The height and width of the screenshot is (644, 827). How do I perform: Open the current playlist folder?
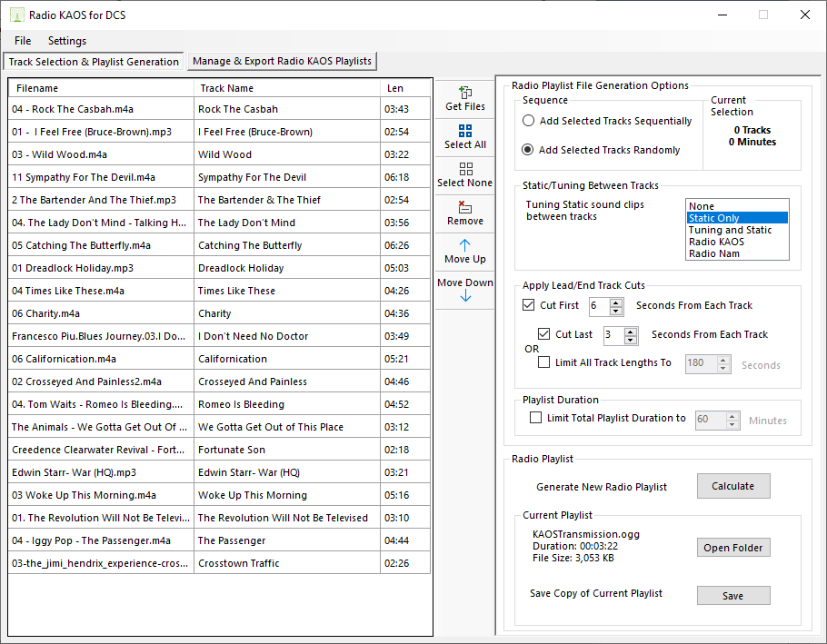coord(732,548)
